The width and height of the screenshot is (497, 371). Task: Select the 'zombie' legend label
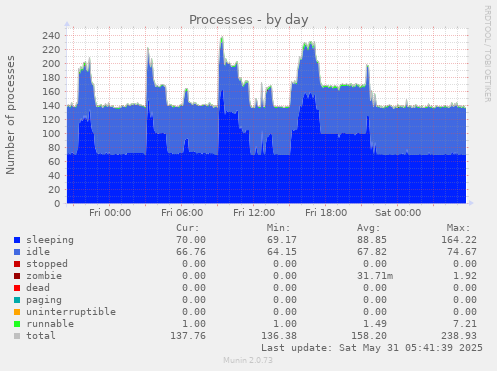pyautogui.click(x=44, y=276)
